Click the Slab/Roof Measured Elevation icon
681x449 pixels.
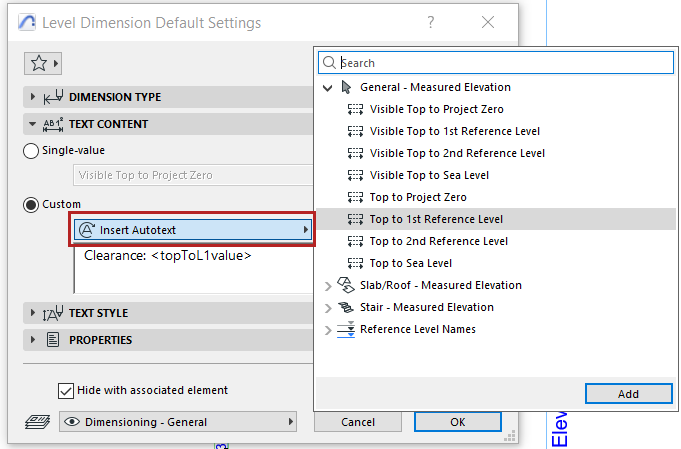click(348, 285)
